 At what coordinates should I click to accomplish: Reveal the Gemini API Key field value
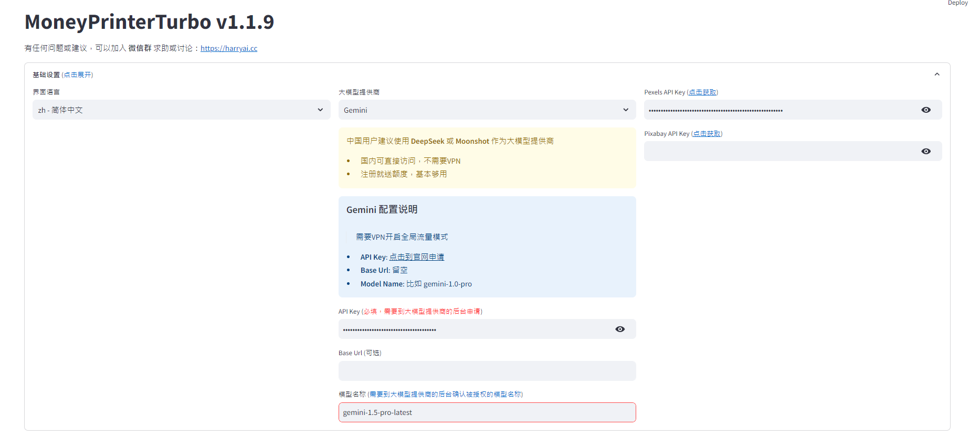pyautogui.click(x=620, y=329)
